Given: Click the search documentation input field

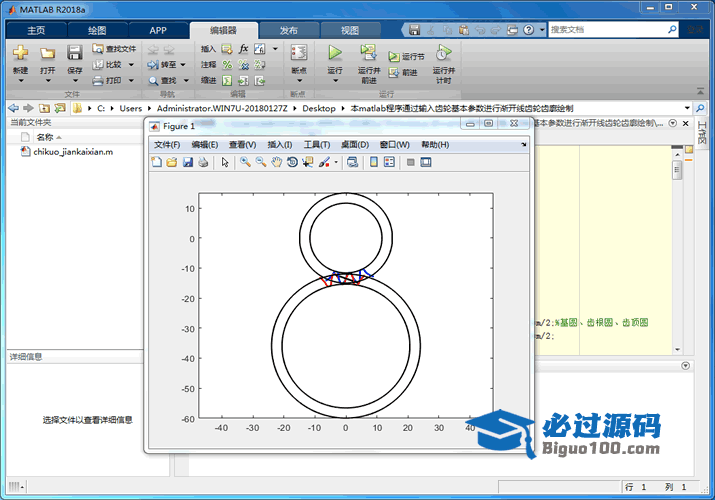Looking at the screenshot, I should pyautogui.click(x=608, y=30).
